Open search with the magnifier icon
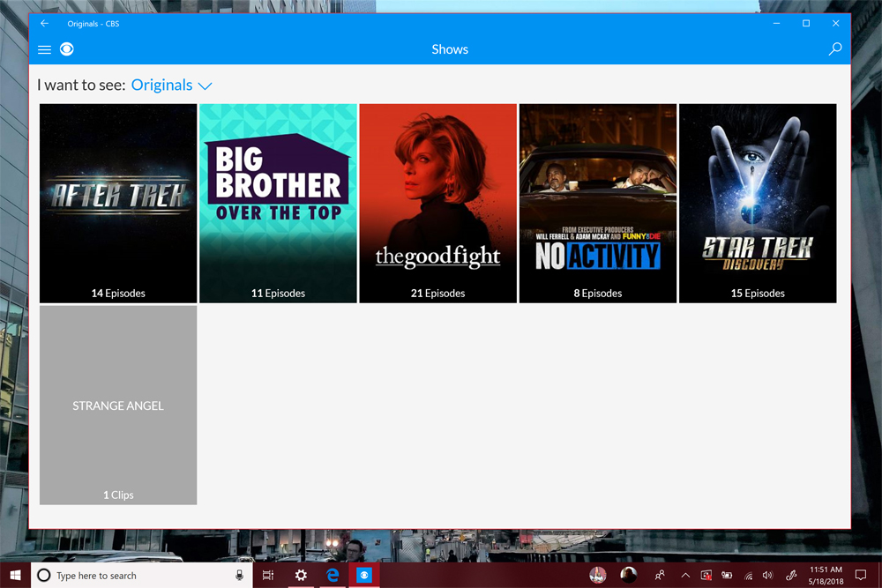882x588 pixels. [835, 48]
